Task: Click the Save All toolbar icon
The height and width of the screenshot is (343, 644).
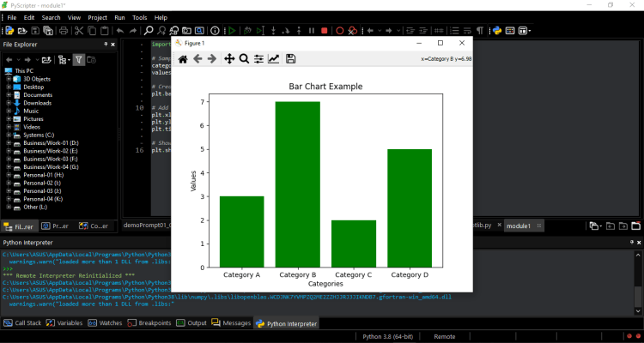Action: [x=48, y=31]
